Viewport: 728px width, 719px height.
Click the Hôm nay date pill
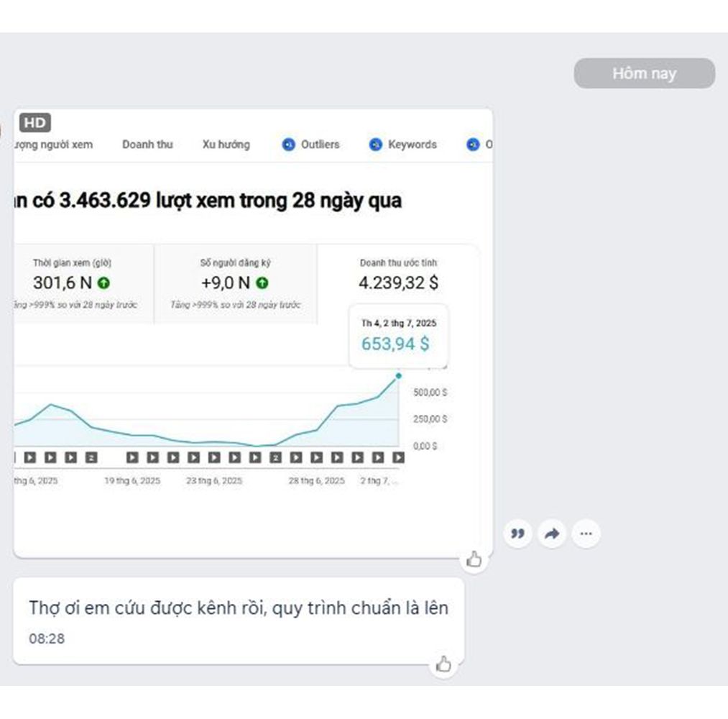pyautogui.click(x=644, y=73)
